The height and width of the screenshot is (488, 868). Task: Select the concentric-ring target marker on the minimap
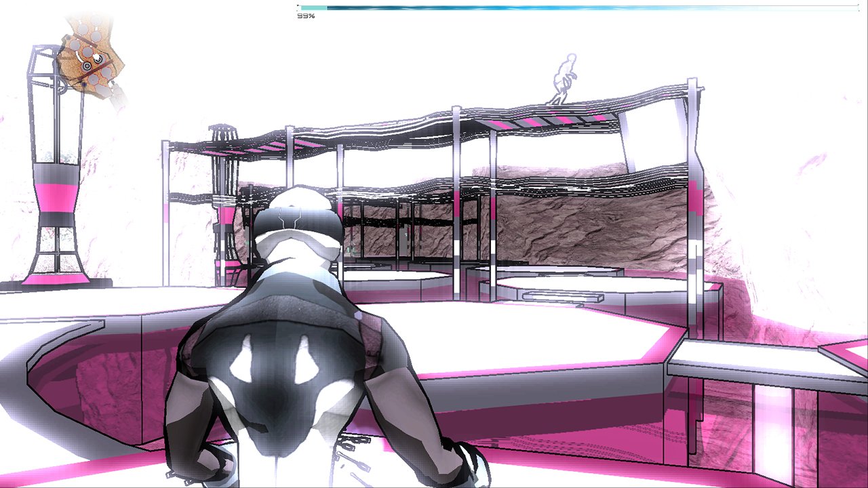tap(87, 66)
